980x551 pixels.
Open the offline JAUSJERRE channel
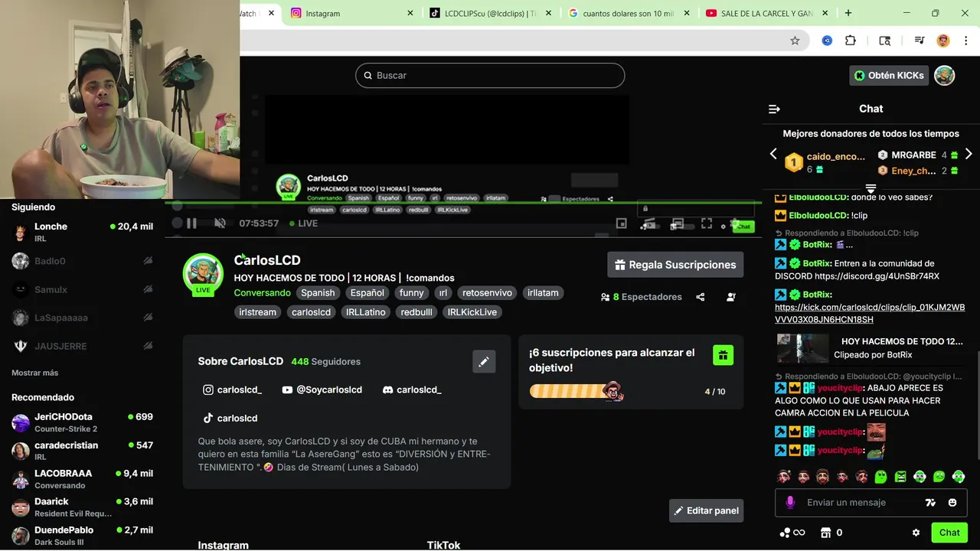coord(82,346)
